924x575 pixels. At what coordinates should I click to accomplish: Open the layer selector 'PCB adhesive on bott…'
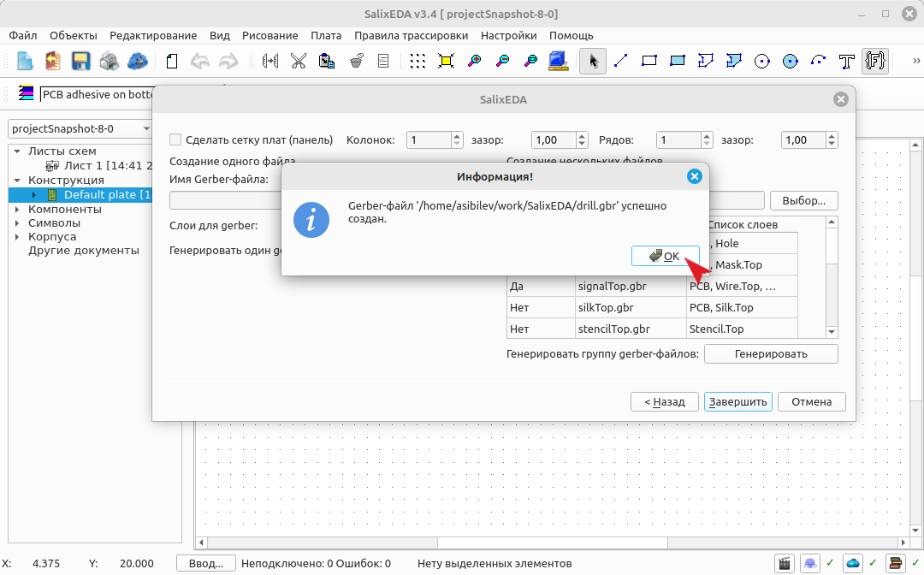pos(98,94)
